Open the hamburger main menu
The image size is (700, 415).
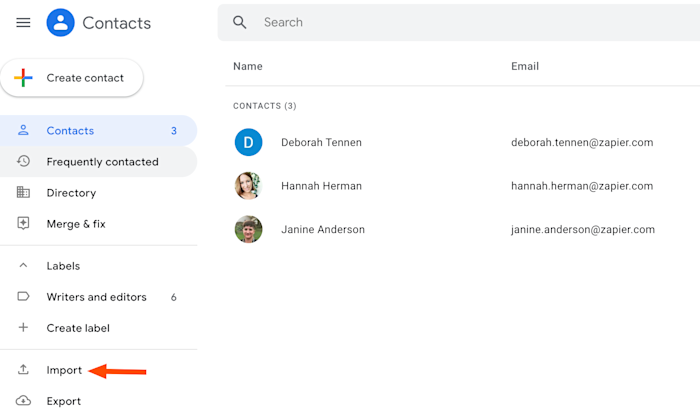pyautogui.click(x=24, y=22)
